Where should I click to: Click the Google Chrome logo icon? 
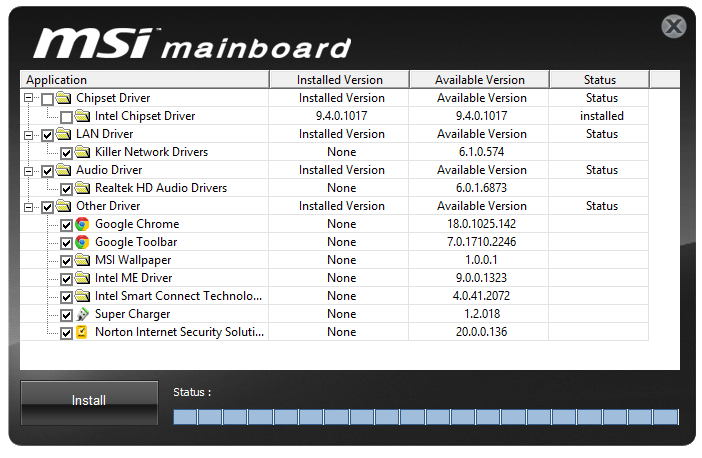coord(82,224)
